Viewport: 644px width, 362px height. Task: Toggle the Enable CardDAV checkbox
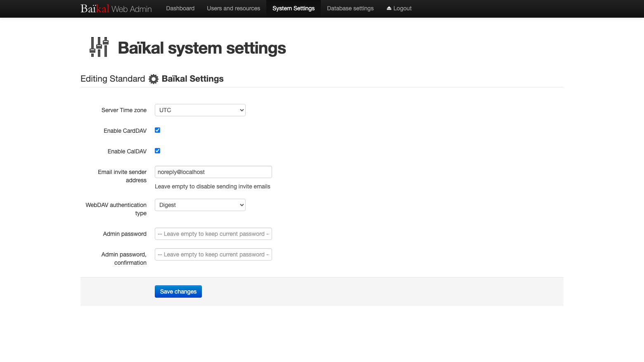[157, 130]
